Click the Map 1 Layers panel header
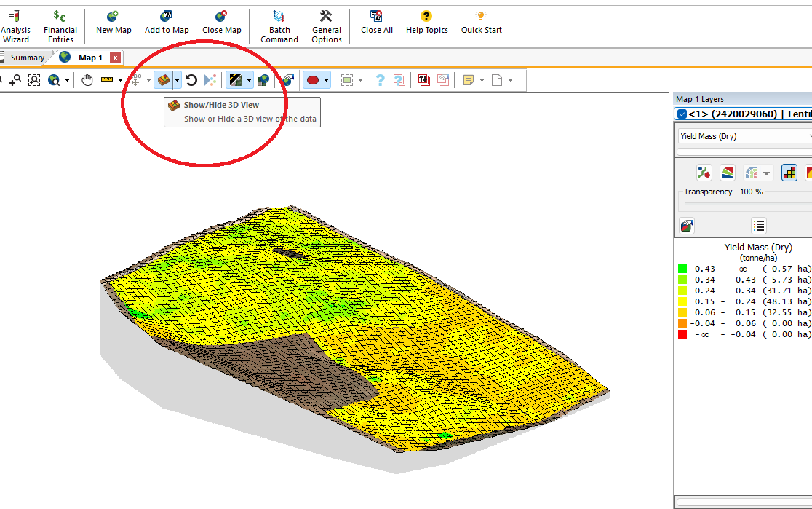 coord(743,99)
